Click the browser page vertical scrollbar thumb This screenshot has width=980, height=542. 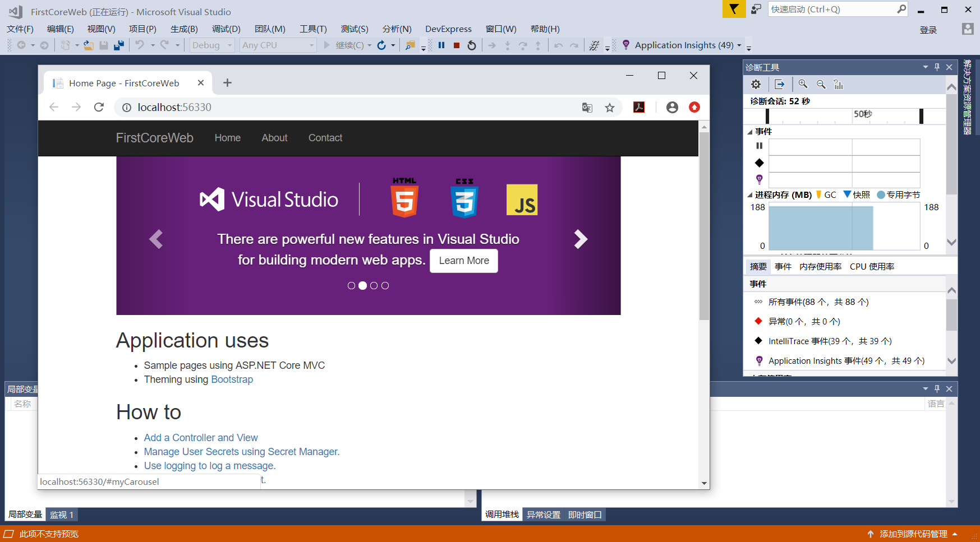tap(704, 226)
